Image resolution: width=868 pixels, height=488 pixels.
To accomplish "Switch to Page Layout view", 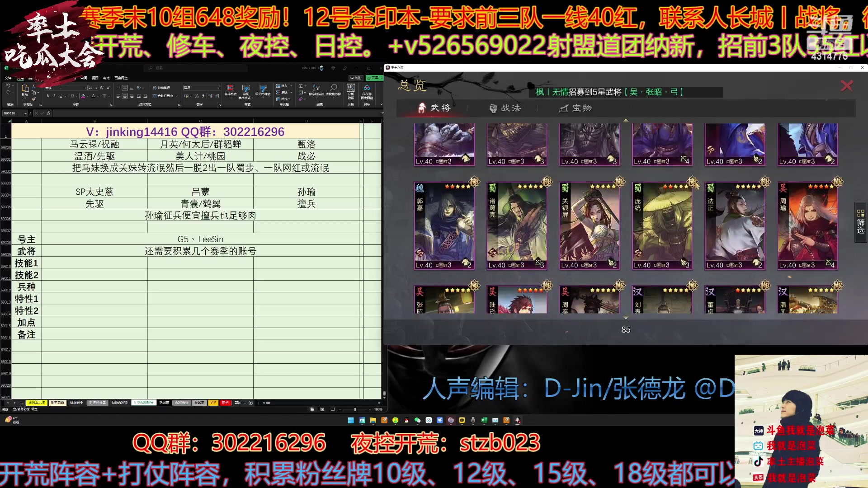I will [x=322, y=409].
